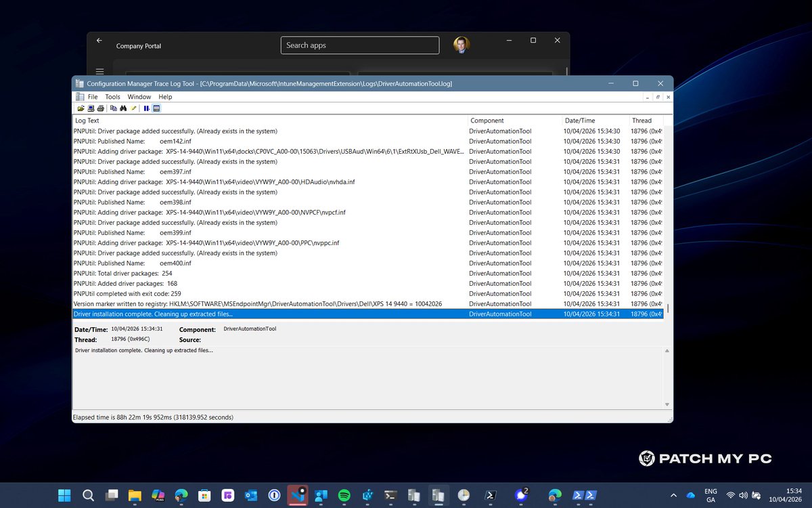Click the Search apps field

(x=359, y=45)
